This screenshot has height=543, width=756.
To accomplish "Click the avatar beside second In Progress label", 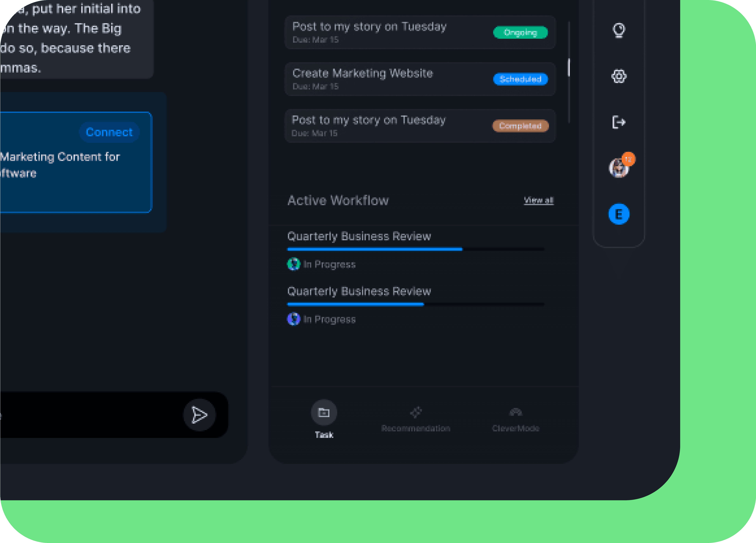I will tap(293, 319).
